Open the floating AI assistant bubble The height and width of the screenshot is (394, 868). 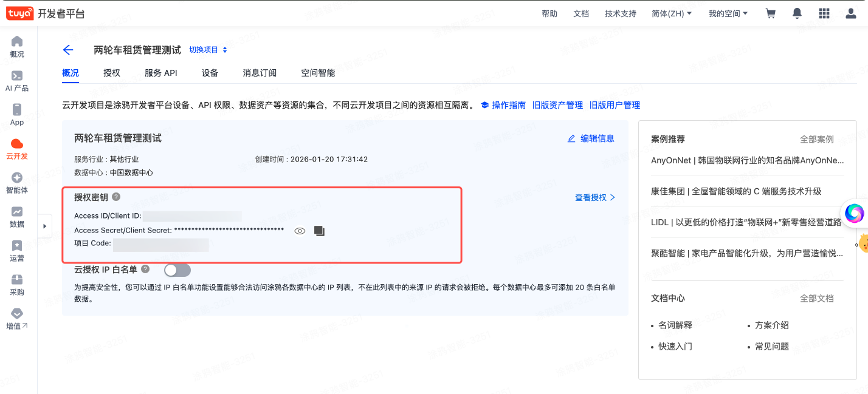click(855, 214)
